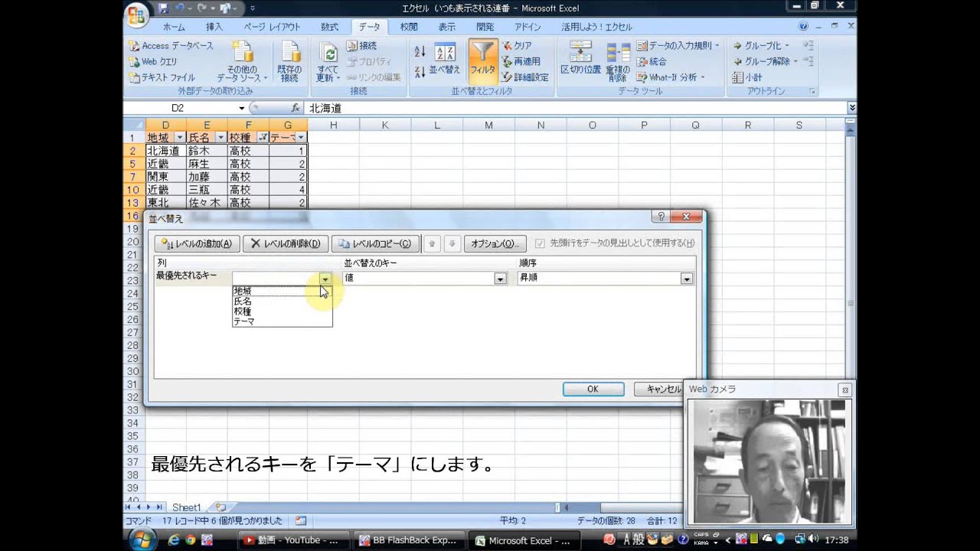Screen dimensions: 980x551
Task: Open オプション in sort dialog
Action: pos(495,243)
